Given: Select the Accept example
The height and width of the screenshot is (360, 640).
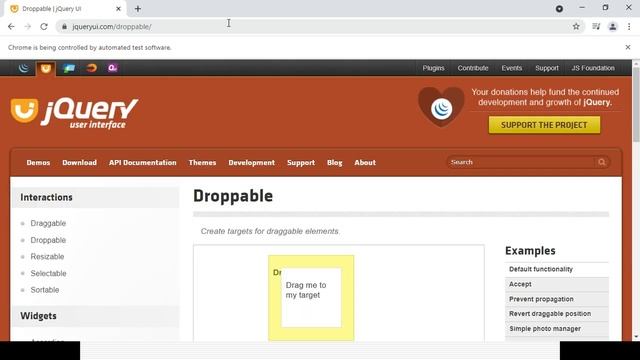Looking at the screenshot, I should pyautogui.click(x=557, y=284).
